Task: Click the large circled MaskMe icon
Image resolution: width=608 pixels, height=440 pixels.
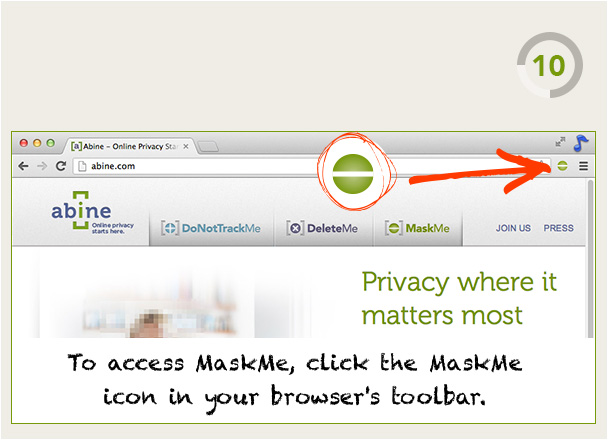Action: tap(353, 173)
